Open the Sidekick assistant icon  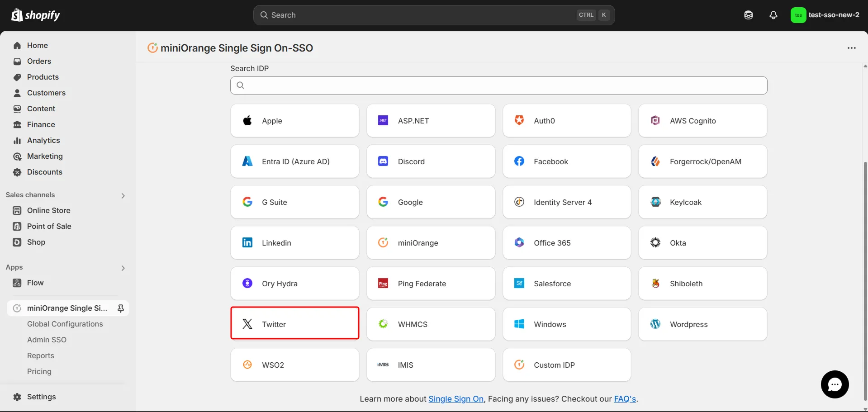point(749,15)
